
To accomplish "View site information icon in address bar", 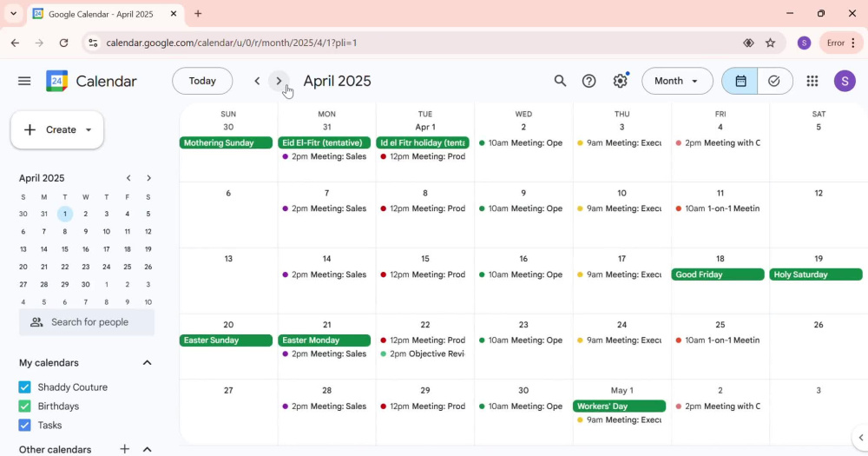I will pos(93,43).
